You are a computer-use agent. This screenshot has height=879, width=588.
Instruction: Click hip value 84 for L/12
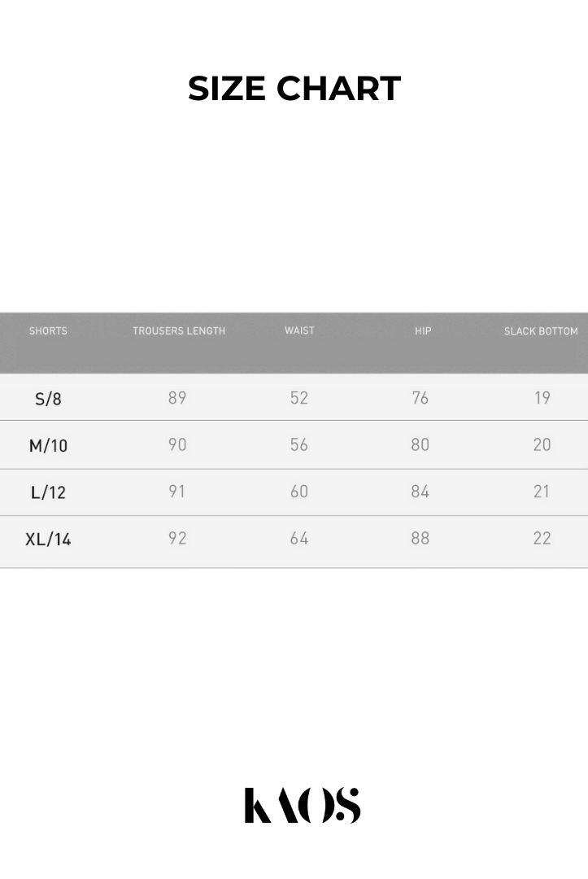click(420, 492)
